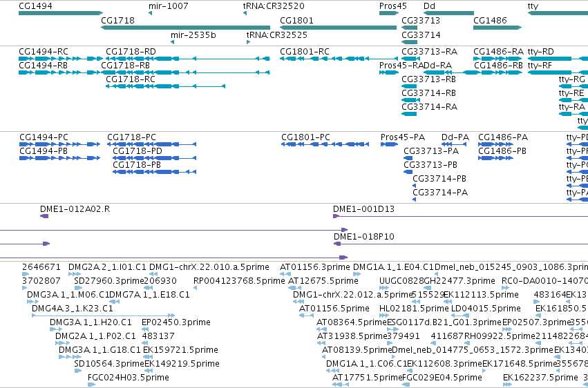Open transcript CG33713-RA label

(x=429, y=51)
